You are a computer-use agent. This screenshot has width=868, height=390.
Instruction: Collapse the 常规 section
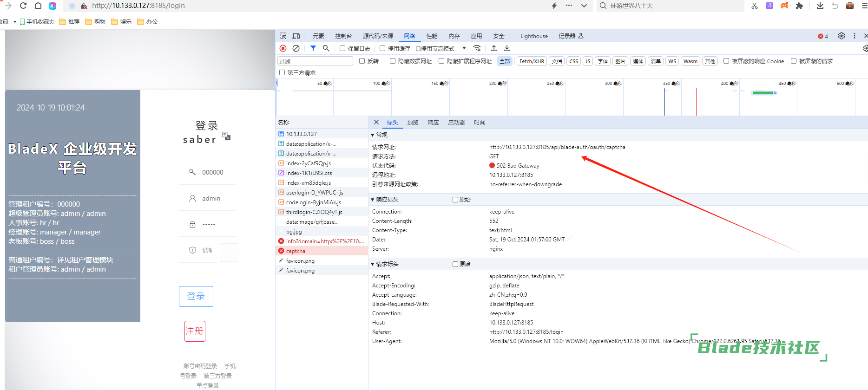point(373,135)
